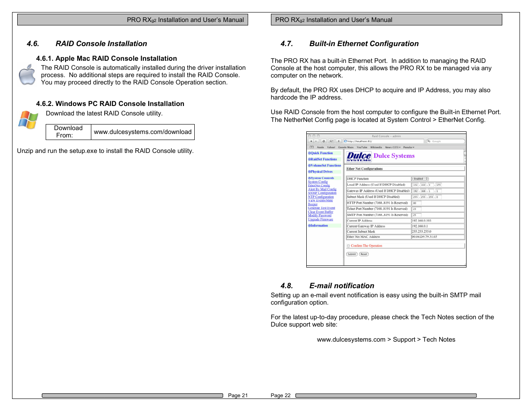This screenshot has height=411, width=532.
Task: Open the Google Maps bookmark
Action: (x=346, y=147)
